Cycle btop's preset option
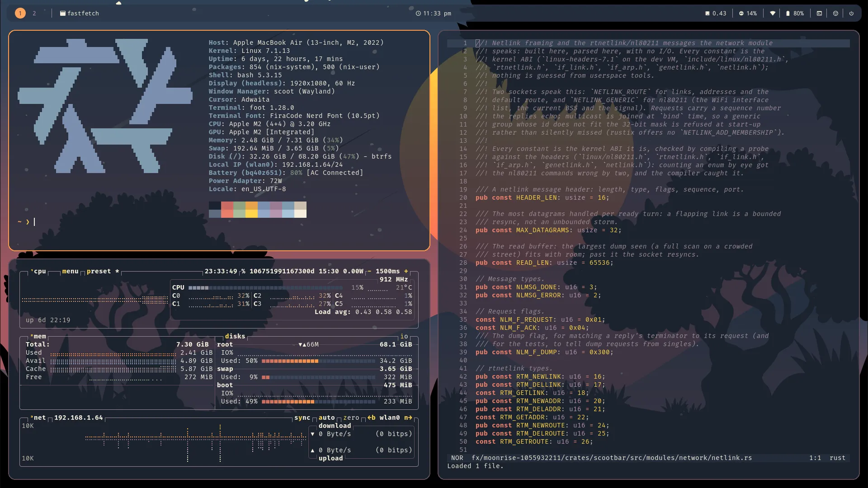The width and height of the screenshot is (868, 488). (x=103, y=271)
